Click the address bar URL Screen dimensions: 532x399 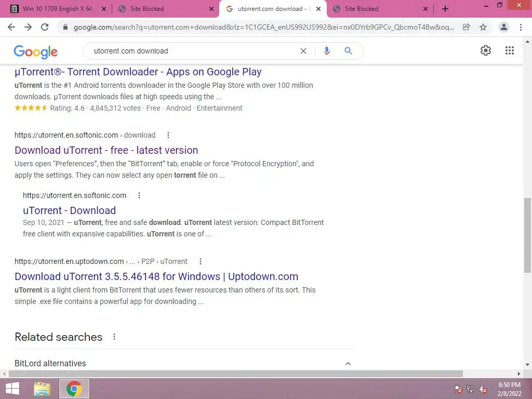264,27
